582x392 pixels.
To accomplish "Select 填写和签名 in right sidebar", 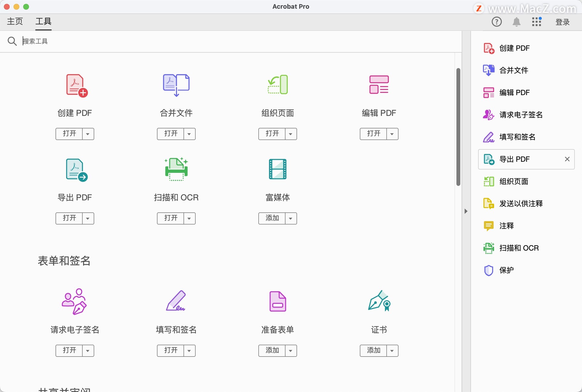I will pos(526,137).
